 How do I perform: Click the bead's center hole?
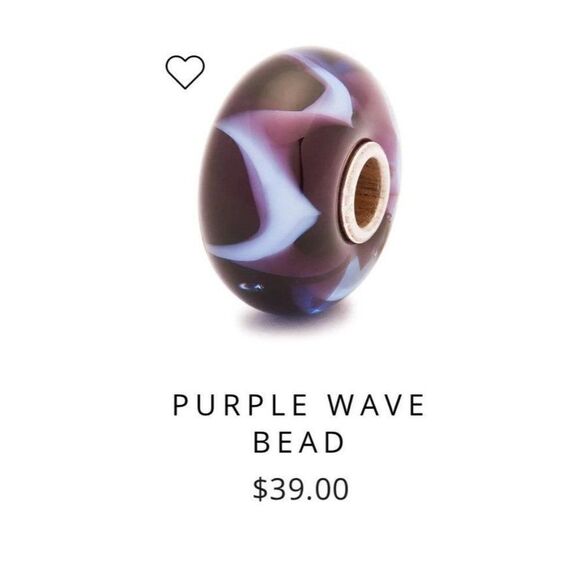368,190
